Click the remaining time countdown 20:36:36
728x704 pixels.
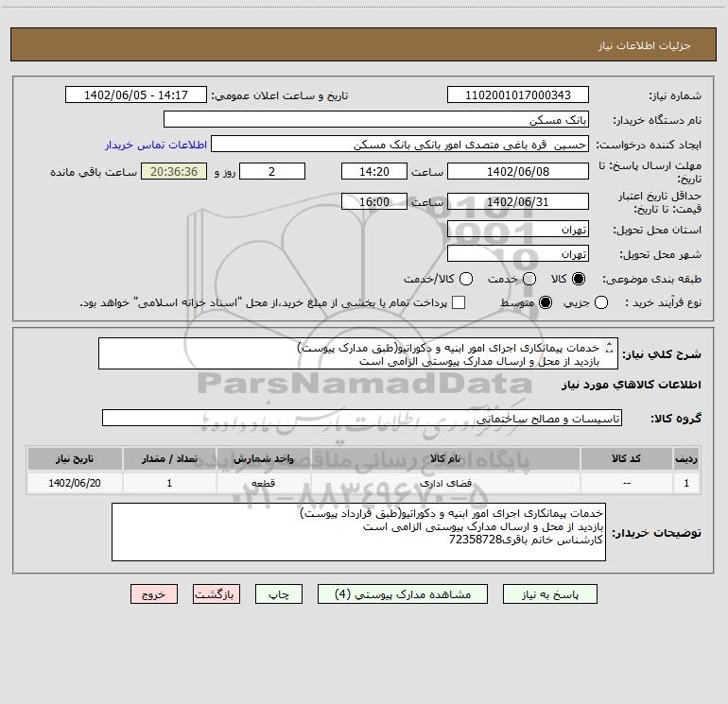174,171
